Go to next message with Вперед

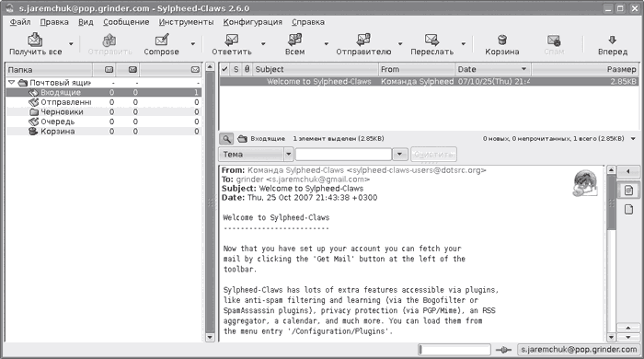tap(613, 40)
